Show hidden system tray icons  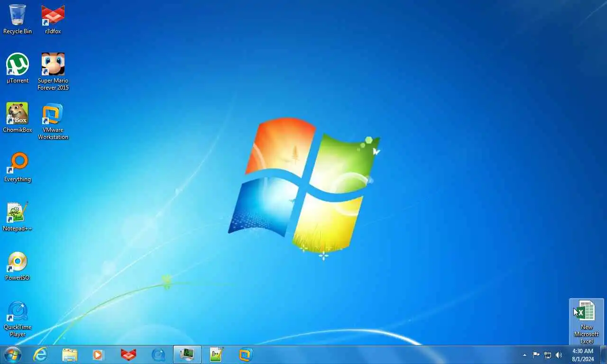point(524,355)
